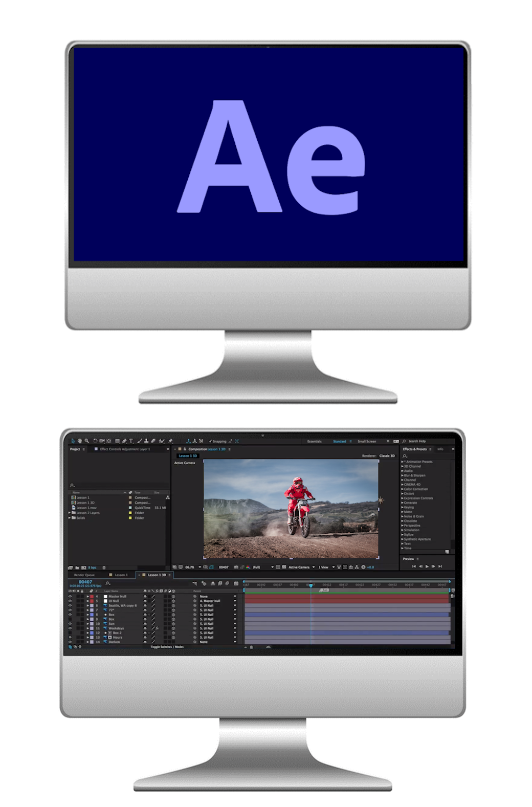The width and height of the screenshot is (532, 807).
Task: Switch to Small Screen workspace
Action: point(367,441)
